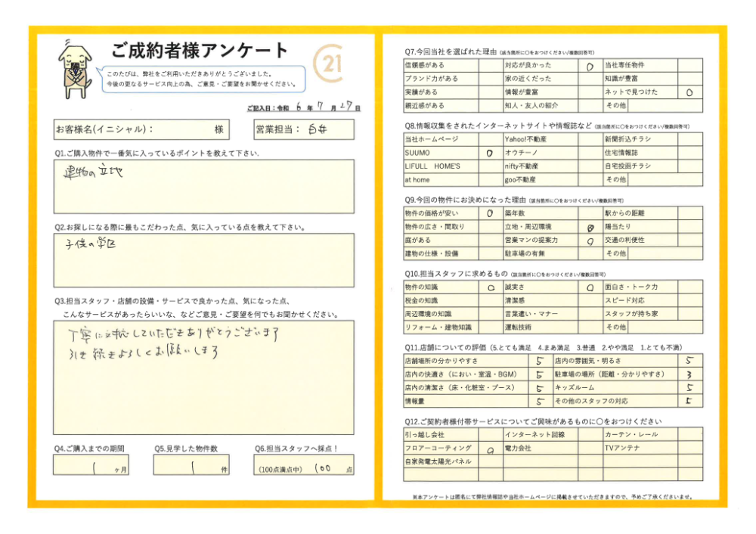Click the ご成約者様アンケート title heading
Image resolution: width=756 pixels, height=534 pixels.
(200, 51)
